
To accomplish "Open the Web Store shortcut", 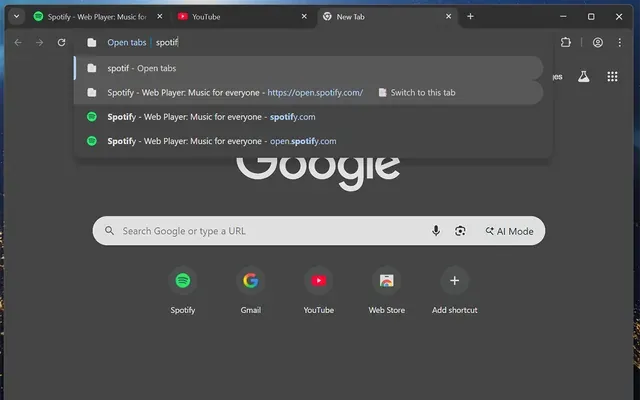I will (x=387, y=291).
